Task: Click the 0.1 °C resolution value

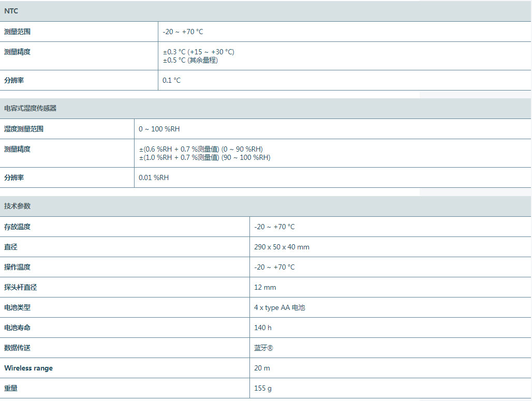Action: [172, 80]
